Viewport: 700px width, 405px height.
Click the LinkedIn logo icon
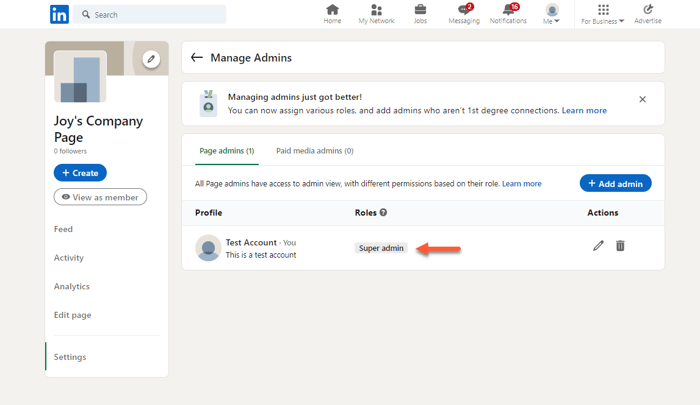coord(59,14)
